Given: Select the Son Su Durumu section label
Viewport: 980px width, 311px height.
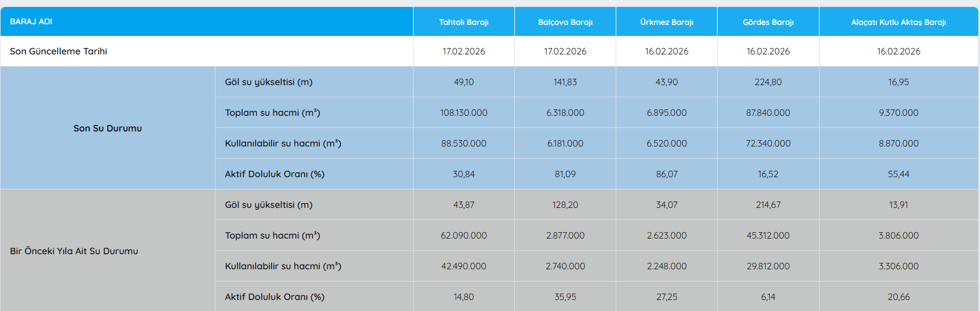Looking at the screenshot, I should point(108,128).
